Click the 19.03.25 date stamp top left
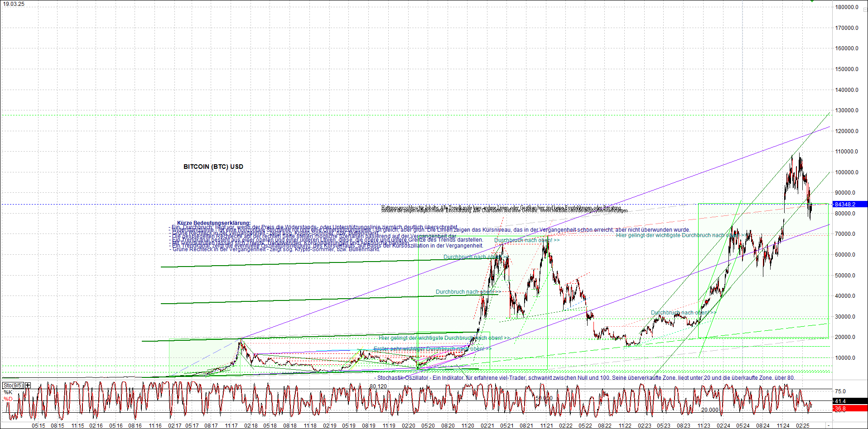Image resolution: width=868 pixels, height=429 pixels. [14, 4]
